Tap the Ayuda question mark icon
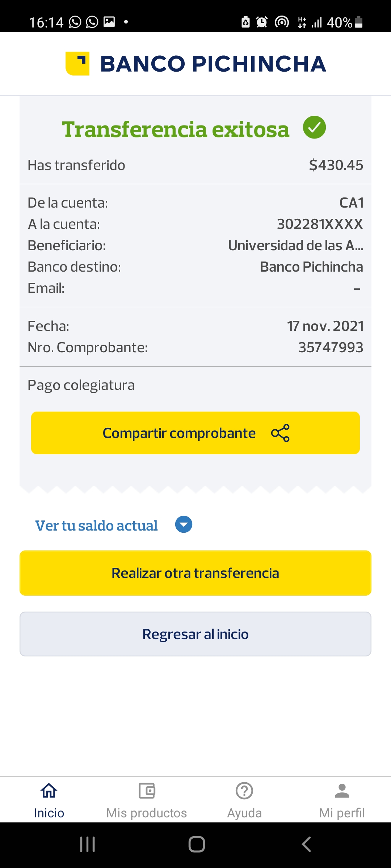 244,791
